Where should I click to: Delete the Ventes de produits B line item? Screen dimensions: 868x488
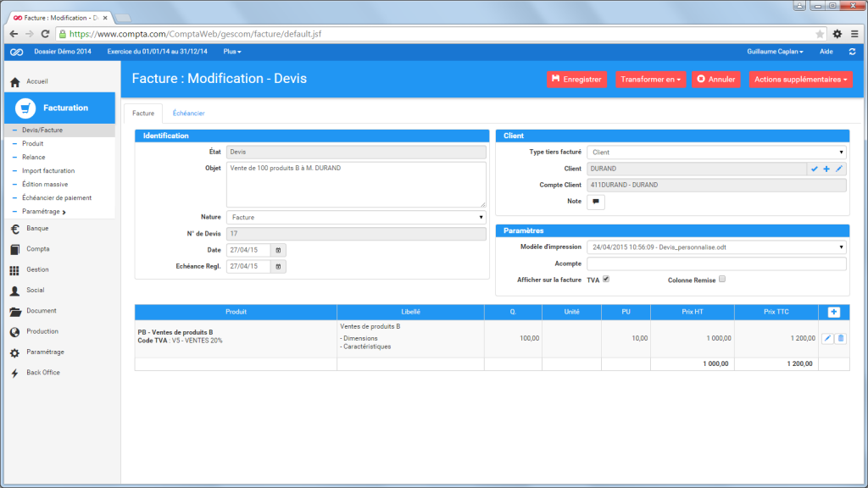839,338
